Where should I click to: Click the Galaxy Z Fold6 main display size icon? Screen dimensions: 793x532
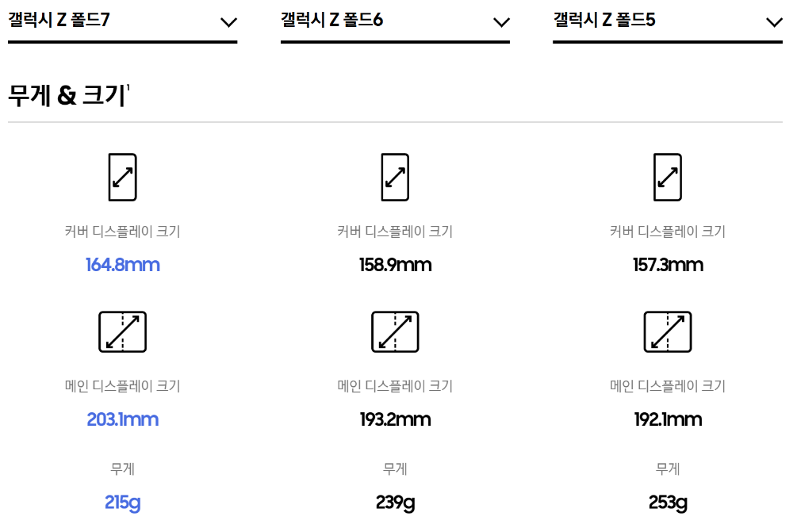(395, 331)
